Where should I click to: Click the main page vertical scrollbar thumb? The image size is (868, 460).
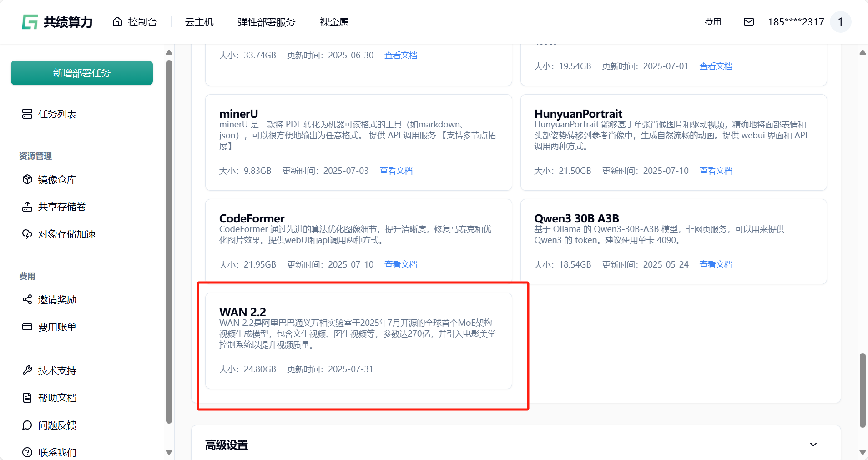coord(862,390)
